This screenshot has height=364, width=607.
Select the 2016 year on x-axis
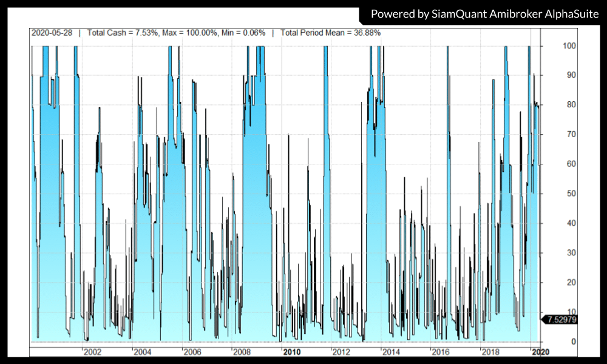[441, 352]
